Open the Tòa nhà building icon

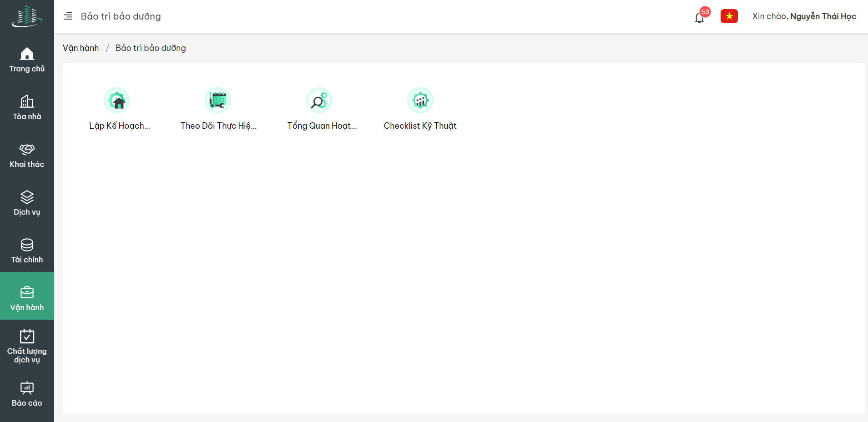pos(27,101)
